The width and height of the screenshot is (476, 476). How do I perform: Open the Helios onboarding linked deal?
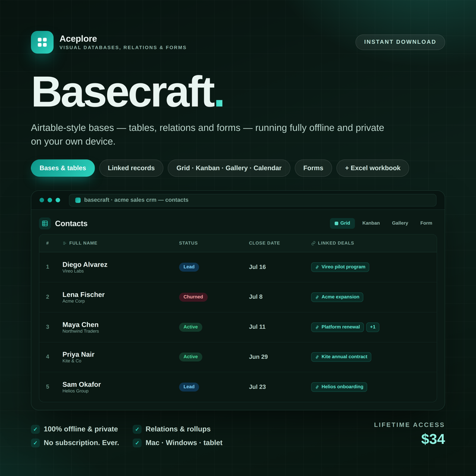click(x=339, y=387)
